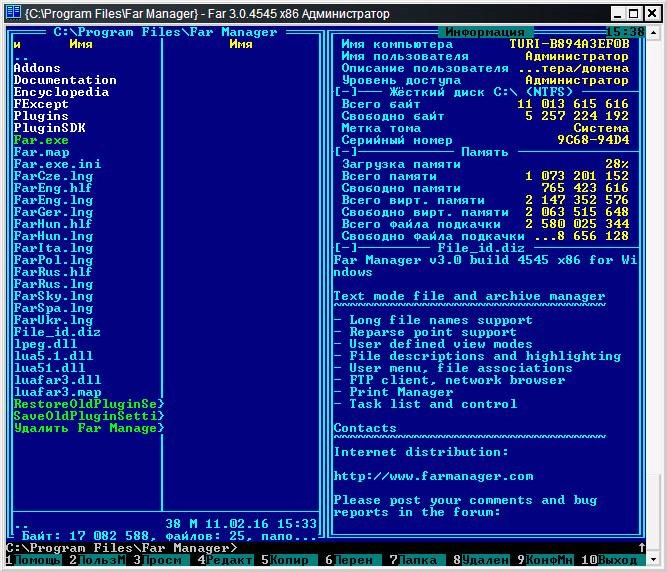Click the command line prompt
This screenshot has width=667, height=572.
[x=121, y=548]
